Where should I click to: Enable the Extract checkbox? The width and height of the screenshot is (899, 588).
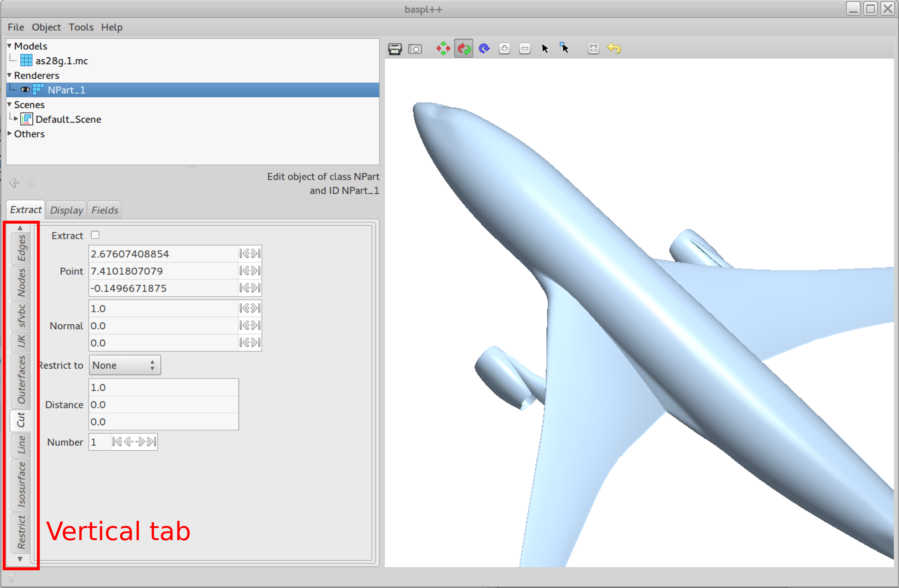point(95,235)
